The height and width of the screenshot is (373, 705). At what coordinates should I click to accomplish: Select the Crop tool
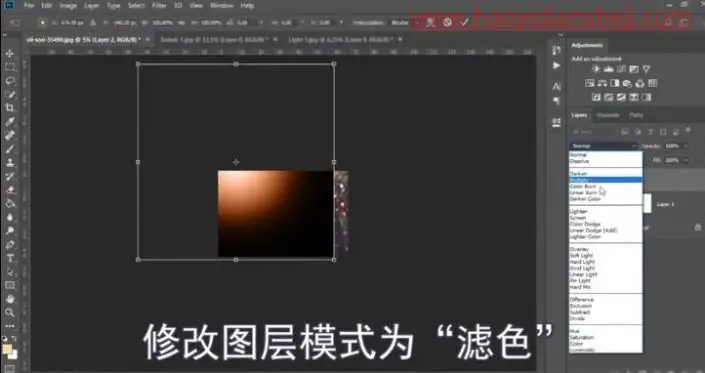[x=9, y=108]
